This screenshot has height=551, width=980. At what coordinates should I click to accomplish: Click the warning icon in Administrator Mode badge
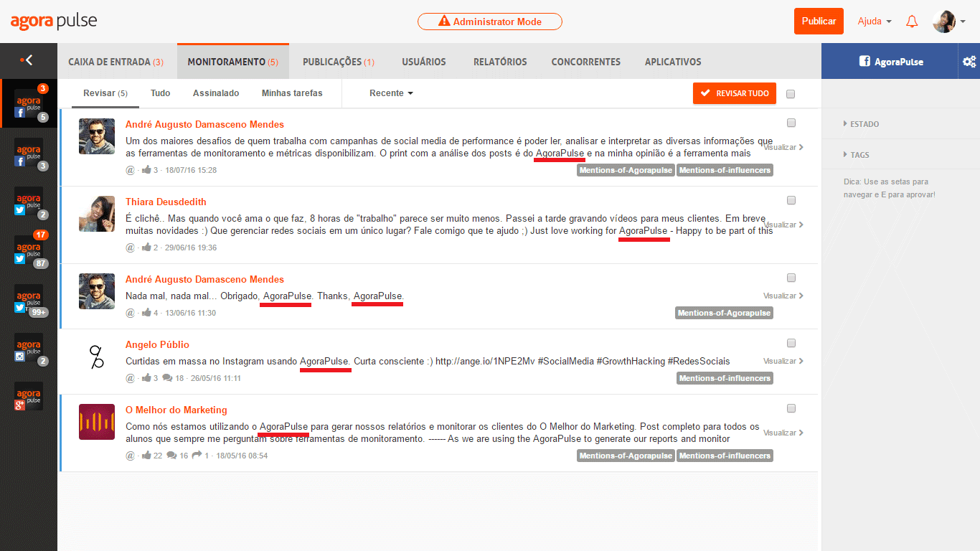tap(444, 22)
